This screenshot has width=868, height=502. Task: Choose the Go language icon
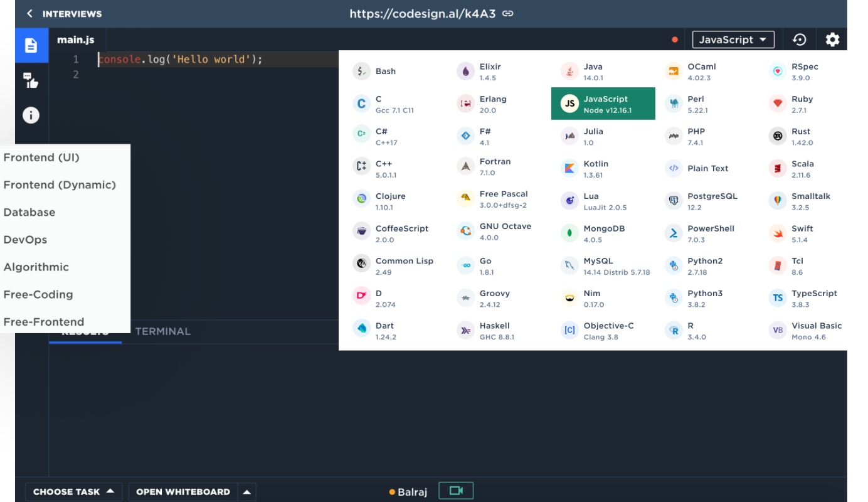[x=465, y=266]
